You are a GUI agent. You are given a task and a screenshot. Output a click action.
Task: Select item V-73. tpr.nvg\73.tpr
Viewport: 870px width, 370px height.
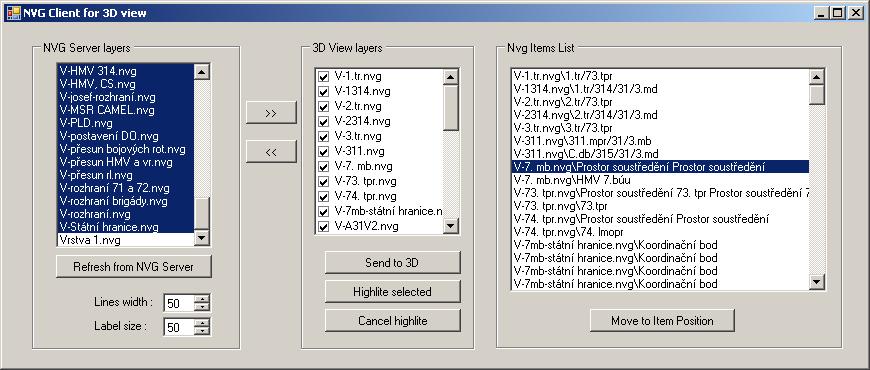pos(660,206)
